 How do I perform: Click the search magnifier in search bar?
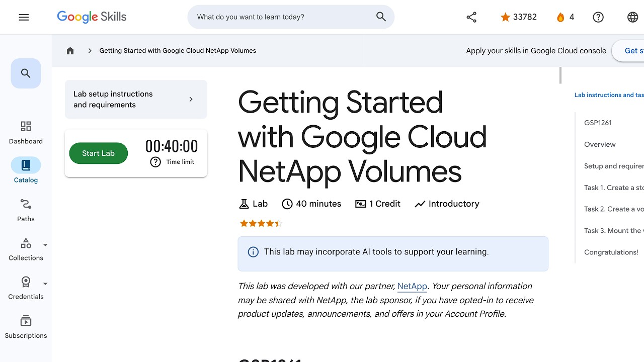point(381,17)
